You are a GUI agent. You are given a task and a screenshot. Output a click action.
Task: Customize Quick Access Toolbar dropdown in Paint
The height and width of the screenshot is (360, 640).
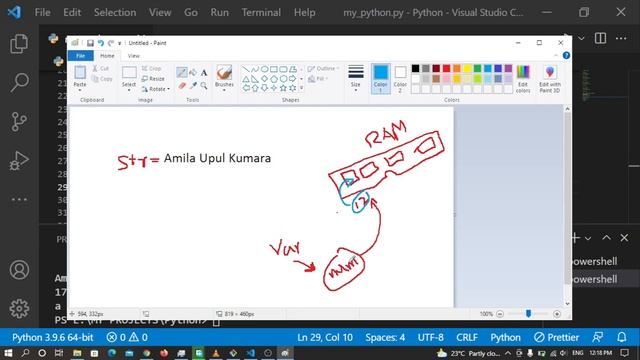click(120, 43)
